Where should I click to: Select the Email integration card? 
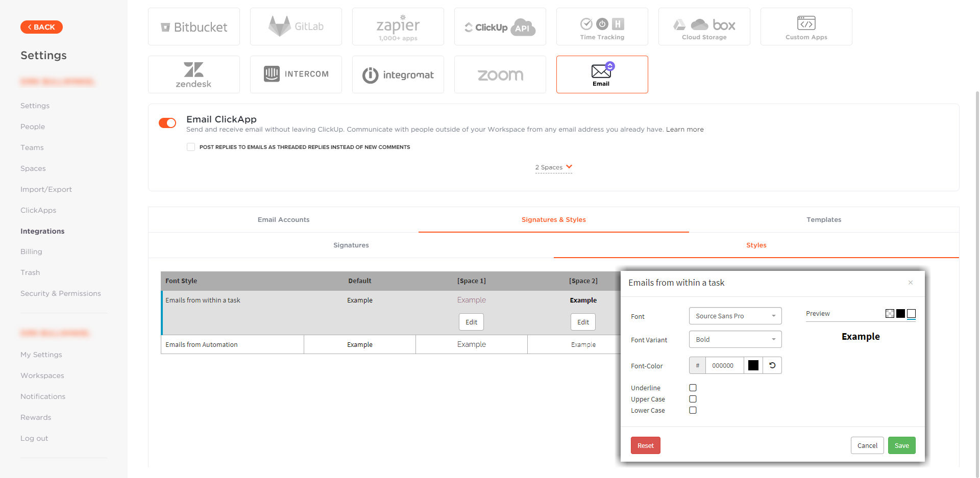click(602, 74)
